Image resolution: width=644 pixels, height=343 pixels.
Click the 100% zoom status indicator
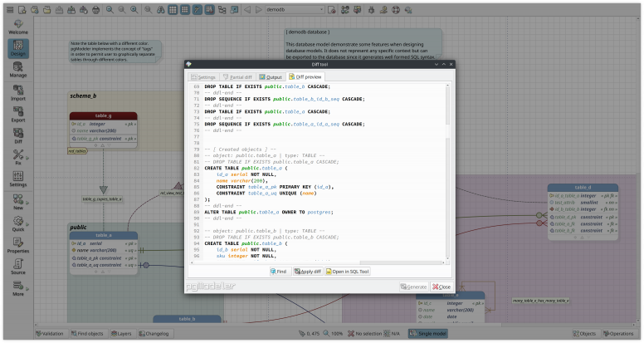[333, 334]
